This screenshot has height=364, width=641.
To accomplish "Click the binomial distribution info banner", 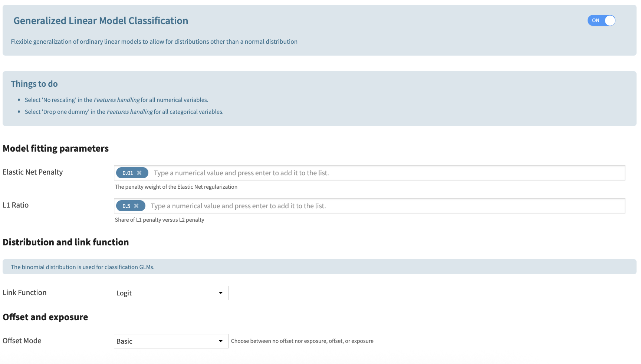I will 82,267.
